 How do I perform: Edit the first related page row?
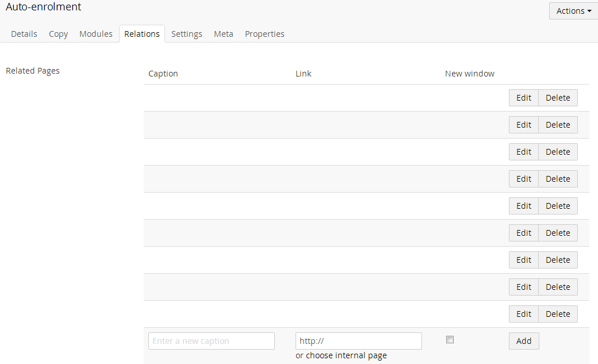pyautogui.click(x=524, y=98)
